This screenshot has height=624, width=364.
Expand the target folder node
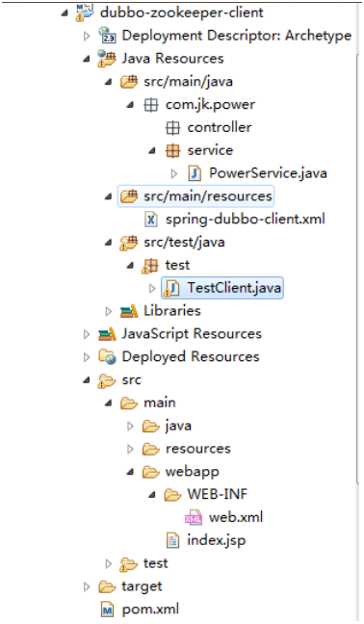87,586
